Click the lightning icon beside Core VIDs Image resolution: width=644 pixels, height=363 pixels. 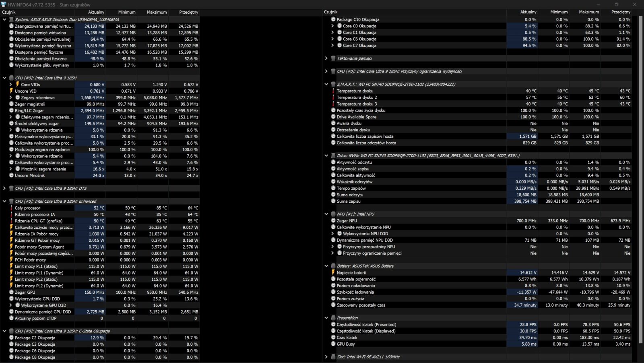17,85
